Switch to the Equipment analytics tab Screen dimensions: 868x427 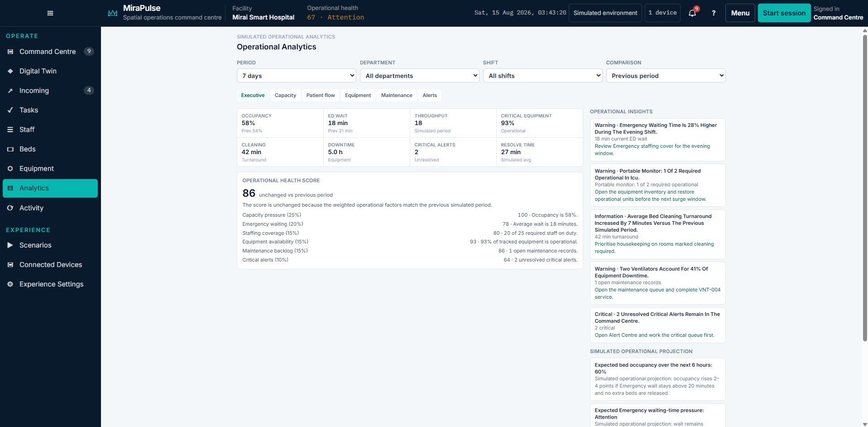358,95
